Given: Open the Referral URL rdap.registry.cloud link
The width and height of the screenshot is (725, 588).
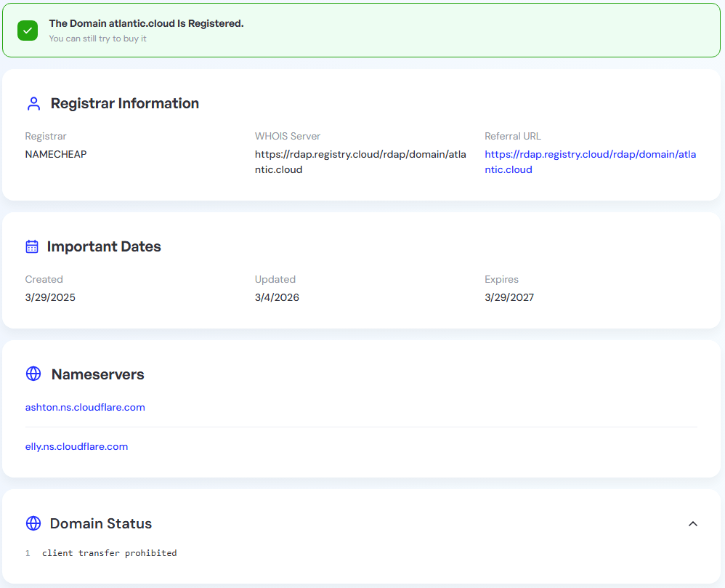Looking at the screenshot, I should tap(591, 162).
